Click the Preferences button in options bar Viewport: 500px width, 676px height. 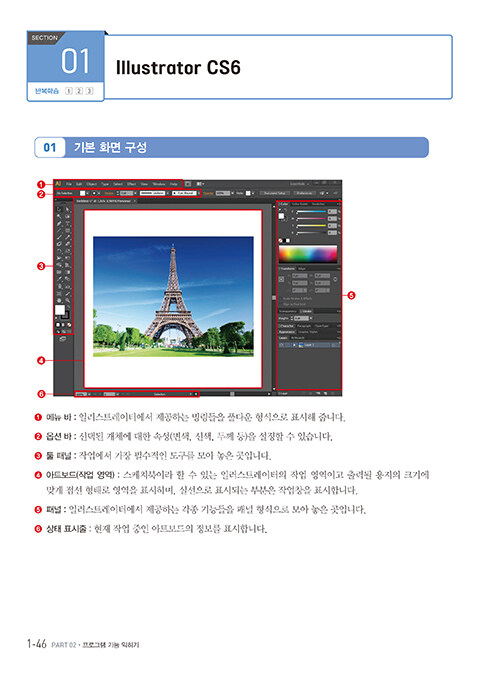point(303,193)
